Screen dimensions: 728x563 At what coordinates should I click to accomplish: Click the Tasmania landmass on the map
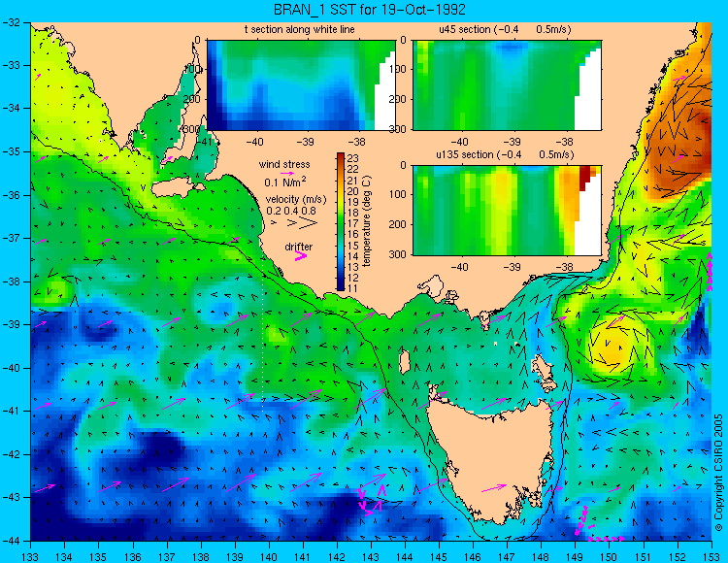[492, 459]
